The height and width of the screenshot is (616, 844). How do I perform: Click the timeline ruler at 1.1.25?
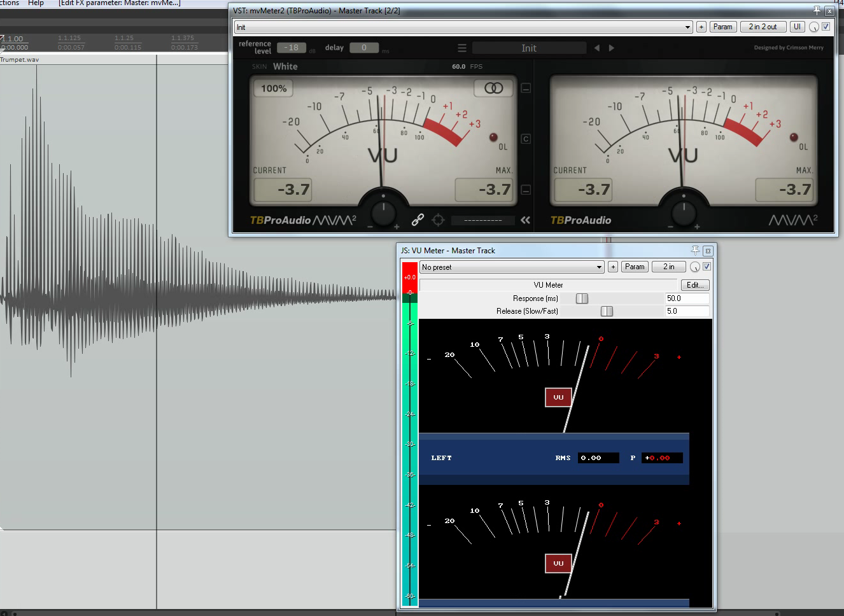point(124,38)
